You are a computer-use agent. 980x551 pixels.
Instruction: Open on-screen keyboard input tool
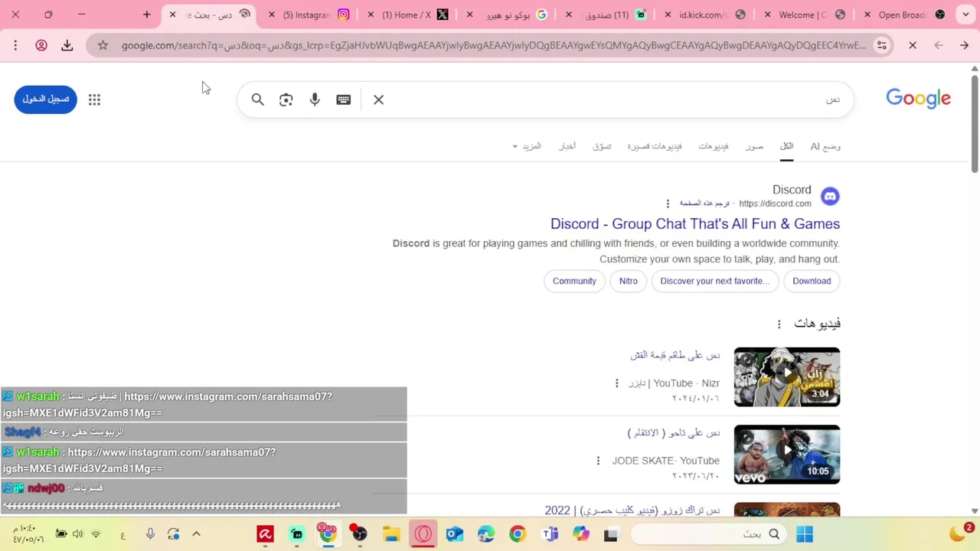click(343, 99)
